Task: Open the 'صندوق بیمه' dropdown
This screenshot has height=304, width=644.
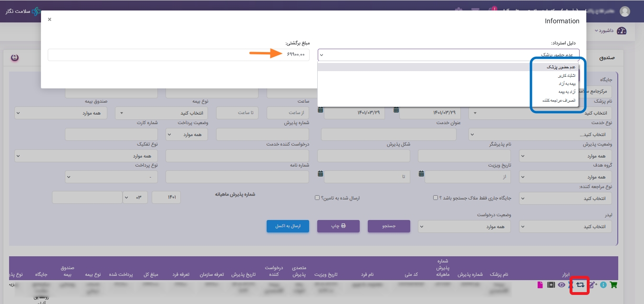Action: click(x=61, y=113)
